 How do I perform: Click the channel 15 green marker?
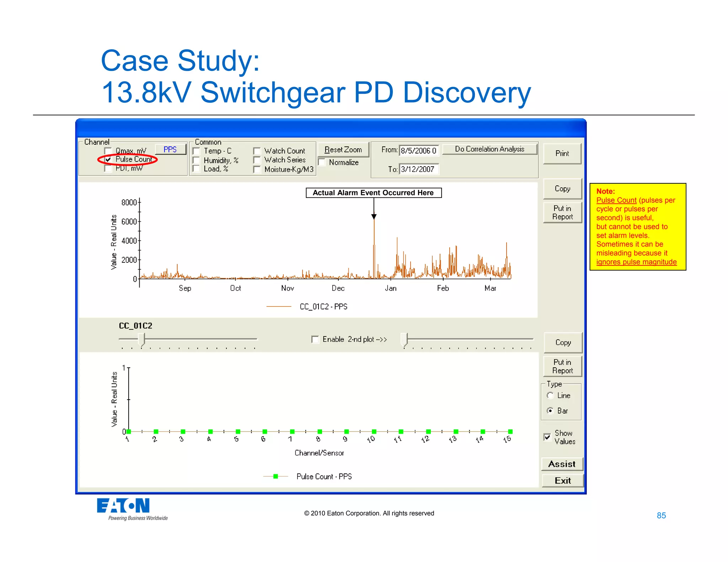(510, 432)
